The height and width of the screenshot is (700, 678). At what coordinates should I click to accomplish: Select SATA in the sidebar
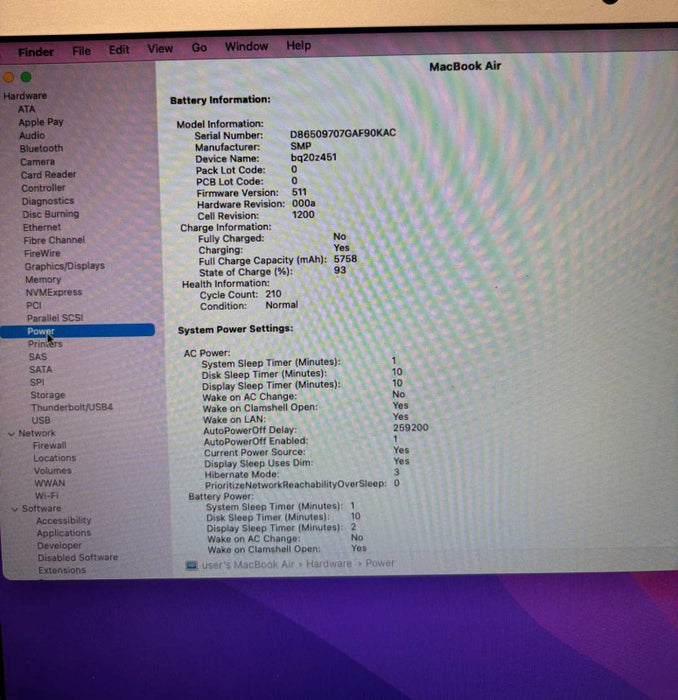[x=41, y=370]
